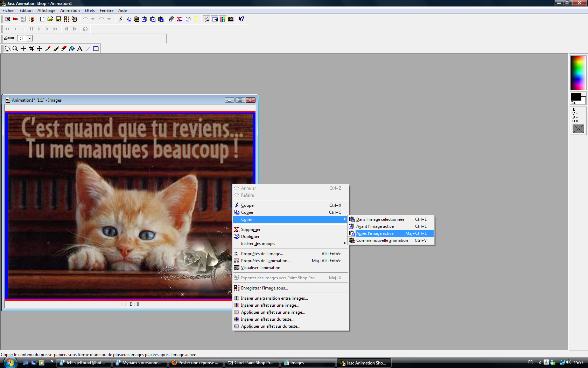Open Corel Paint Shop Pro taskbar button

252,363
